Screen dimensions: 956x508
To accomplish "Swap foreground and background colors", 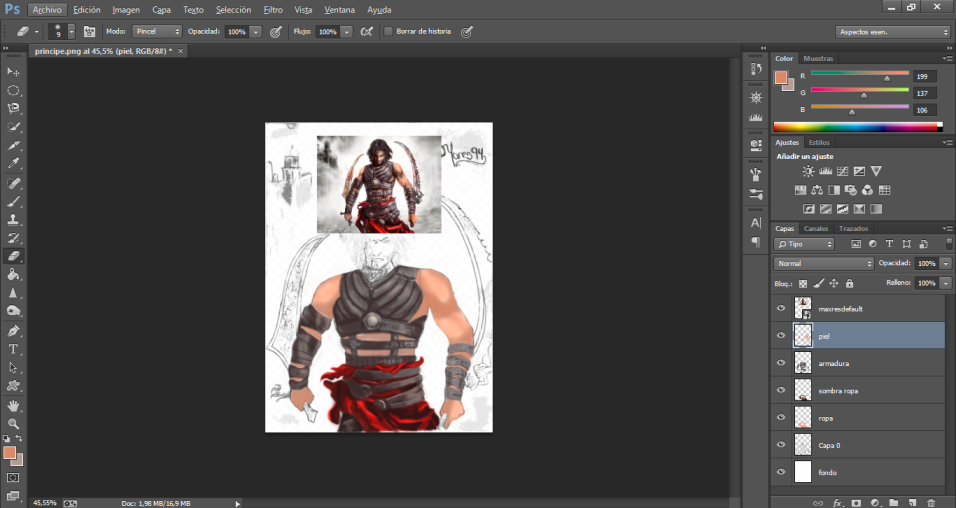I will click(x=19, y=438).
